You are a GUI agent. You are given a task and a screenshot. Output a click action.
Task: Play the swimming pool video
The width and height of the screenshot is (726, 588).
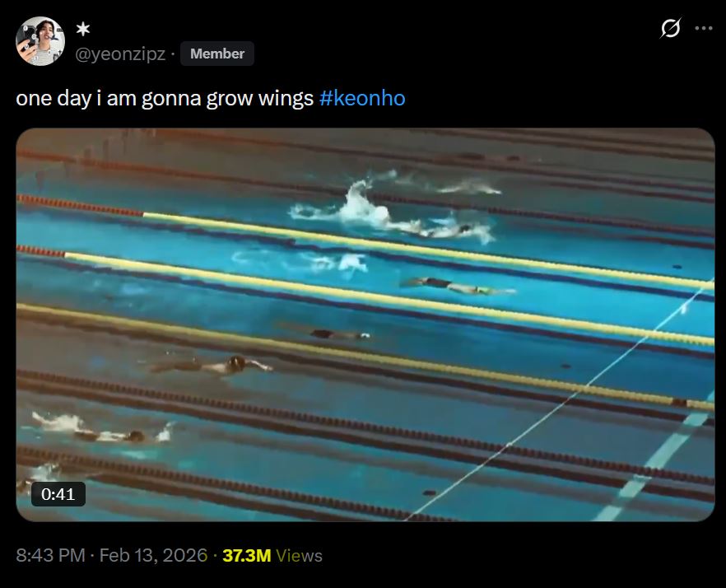point(365,324)
